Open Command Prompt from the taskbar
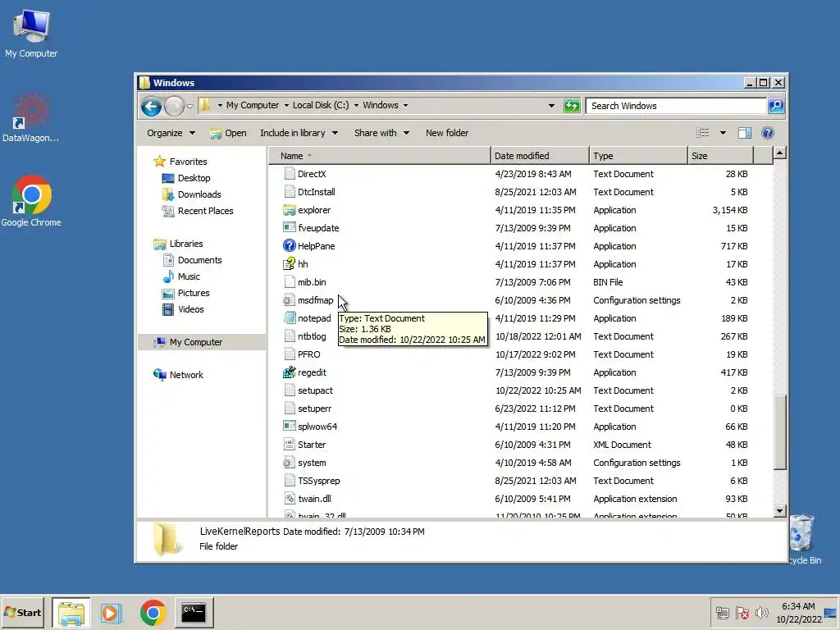Screen dimensions: 840x630 194,613
